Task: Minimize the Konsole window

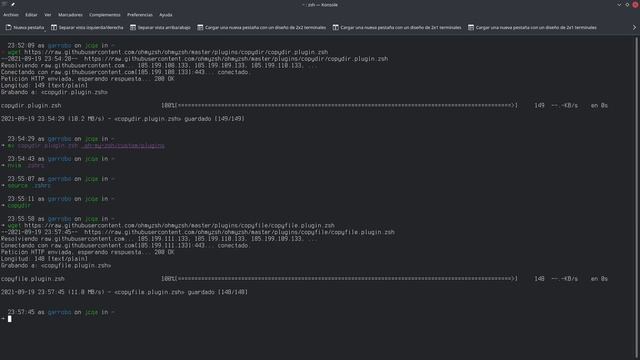Action: pyautogui.click(x=619, y=5)
